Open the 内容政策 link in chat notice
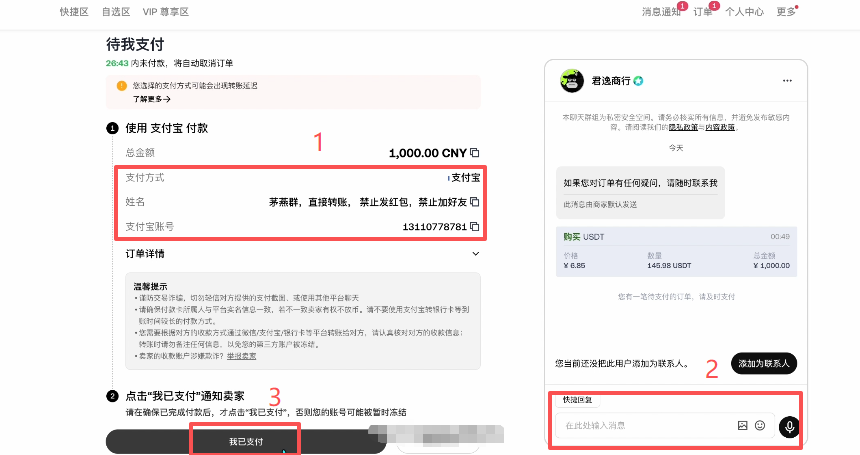This screenshot has height=455, width=860. 720,127
